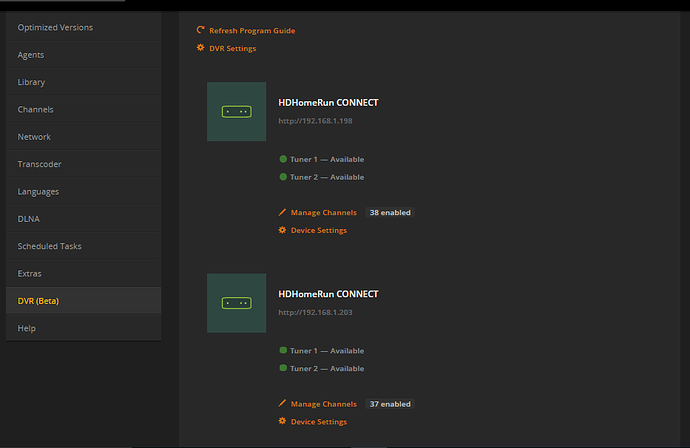Click 'Tuner 1 — Available' text under 192.168.1.198
The width and height of the screenshot is (690, 448).
point(327,159)
